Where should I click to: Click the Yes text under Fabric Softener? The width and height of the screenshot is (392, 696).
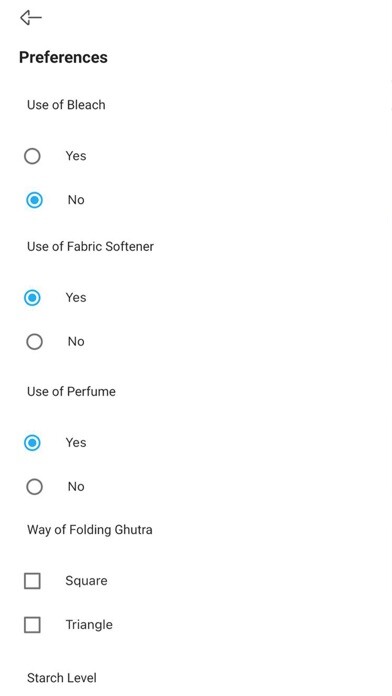pyautogui.click(x=76, y=298)
